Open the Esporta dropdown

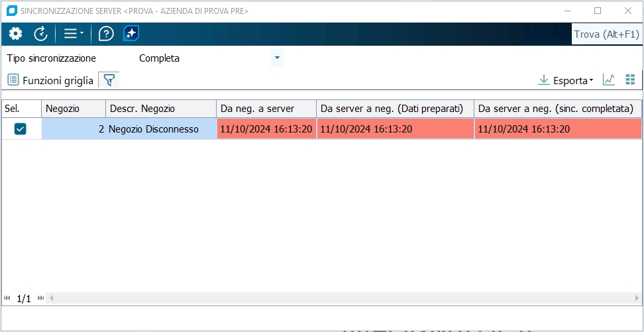(x=566, y=80)
